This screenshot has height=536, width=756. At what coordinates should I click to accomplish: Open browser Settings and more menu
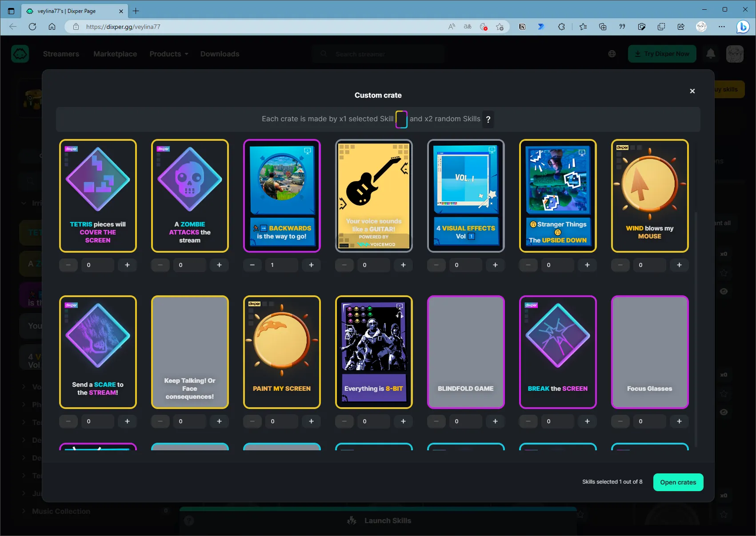tap(721, 27)
